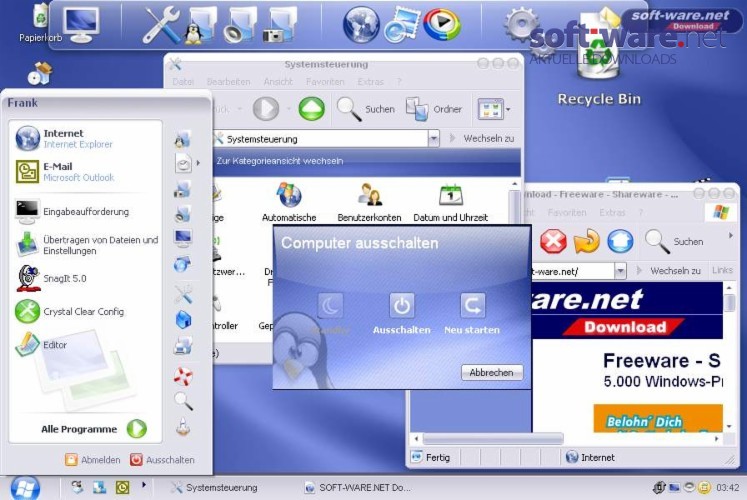Open Übertragen von Dateien und Einstellungen

[x=86, y=245]
